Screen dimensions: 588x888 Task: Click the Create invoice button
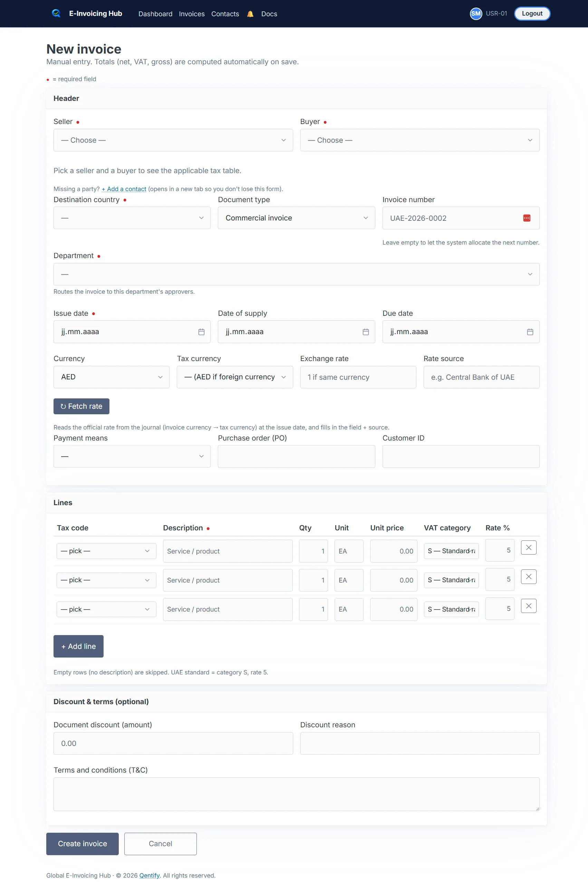point(83,844)
